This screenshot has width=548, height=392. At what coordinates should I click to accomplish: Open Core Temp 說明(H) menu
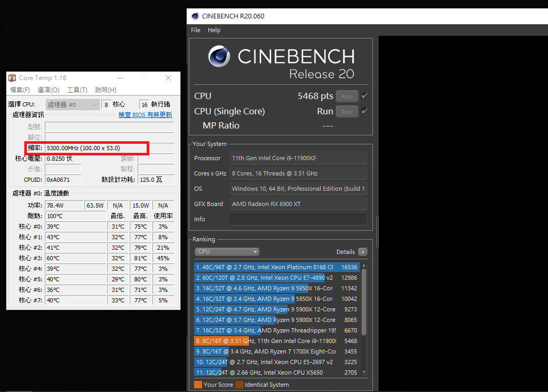(x=105, y=90)
